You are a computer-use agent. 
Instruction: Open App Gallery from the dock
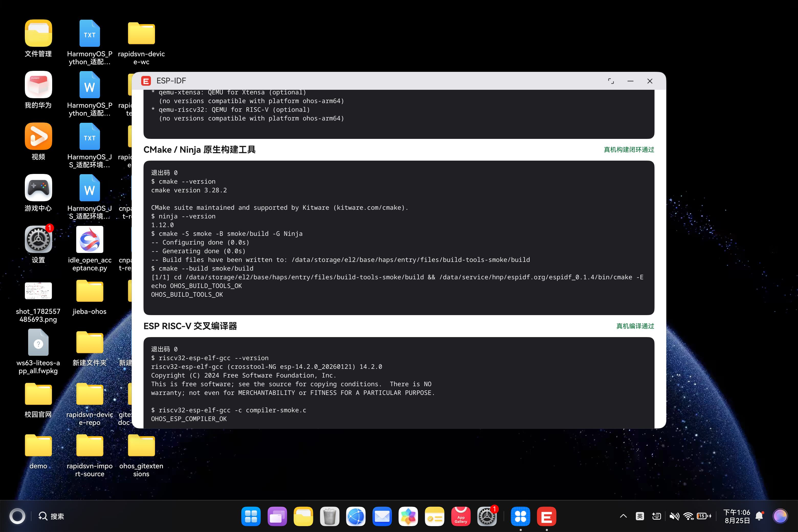pos(461,516)
